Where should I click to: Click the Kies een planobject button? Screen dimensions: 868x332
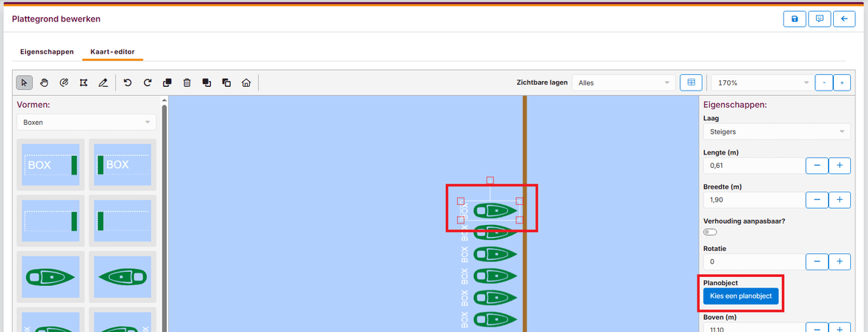click(x=740, y=296)
